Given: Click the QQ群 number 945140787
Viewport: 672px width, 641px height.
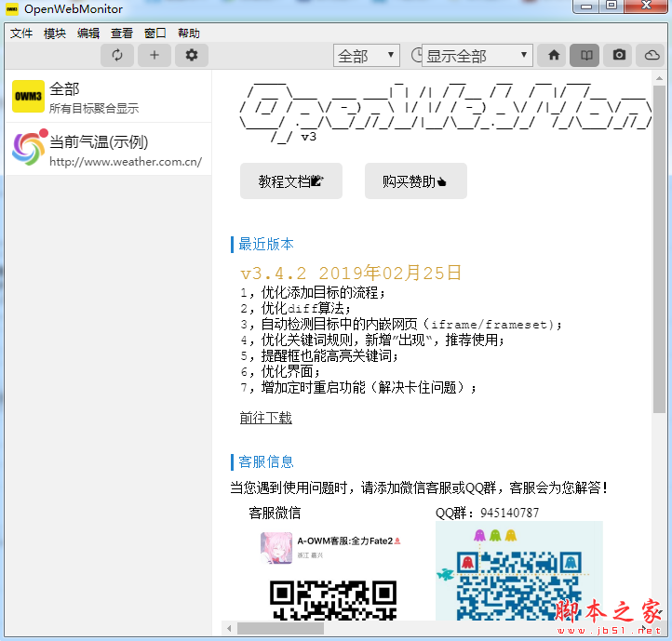Looking at the screenshot, I should tap(509, 513).
